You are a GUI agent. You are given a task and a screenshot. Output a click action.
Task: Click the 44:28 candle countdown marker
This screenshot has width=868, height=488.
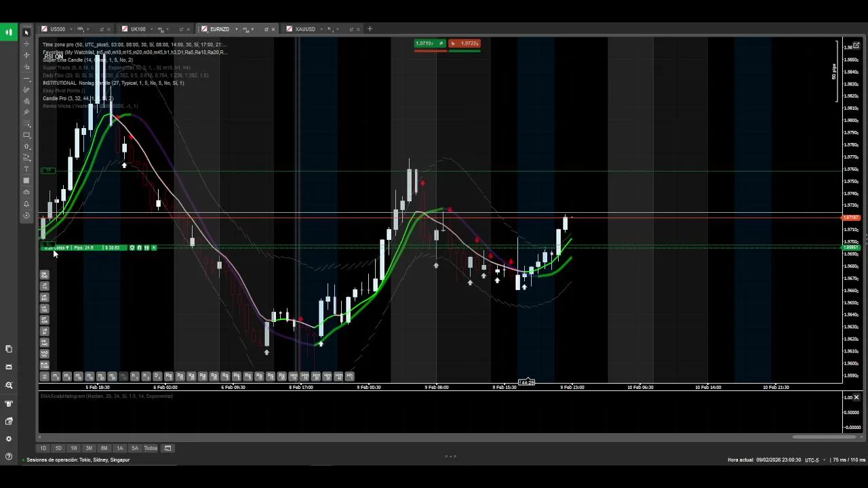pyautogui.click(x=527, y=382)
